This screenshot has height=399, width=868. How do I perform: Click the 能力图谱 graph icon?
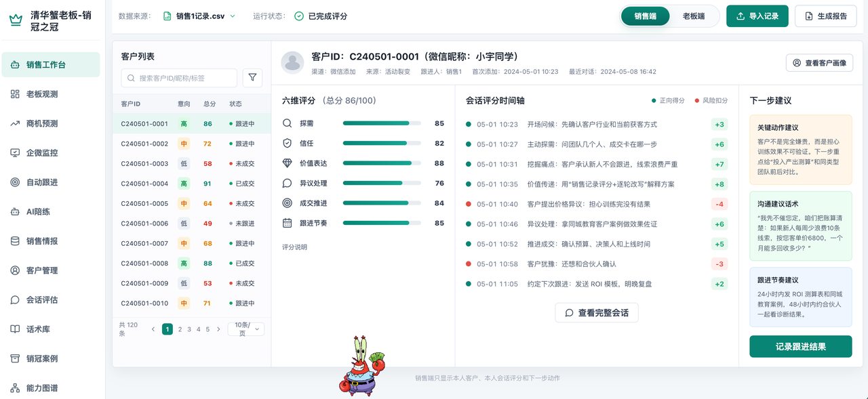click(15, 388)
